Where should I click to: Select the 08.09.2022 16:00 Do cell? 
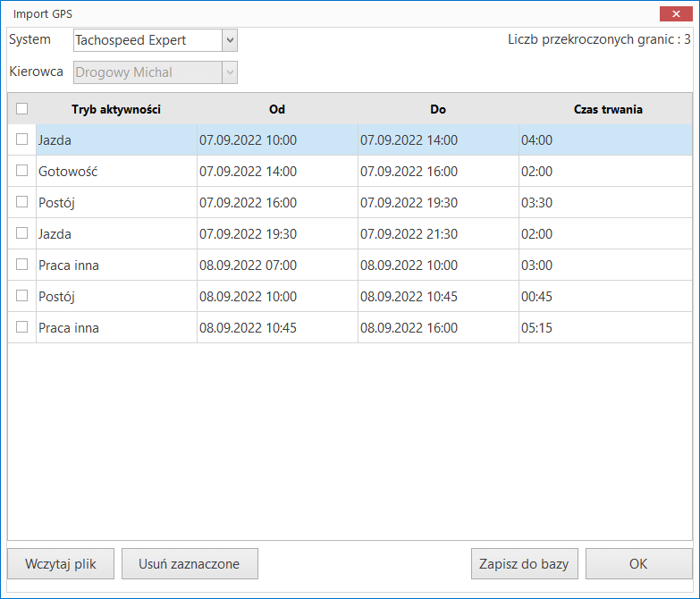click(x=409, y=328)
